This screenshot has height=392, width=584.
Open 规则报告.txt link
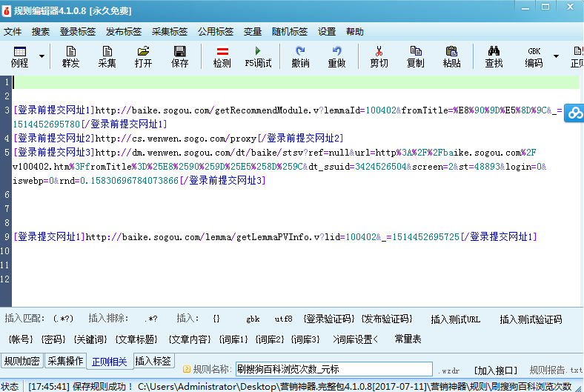556,370
